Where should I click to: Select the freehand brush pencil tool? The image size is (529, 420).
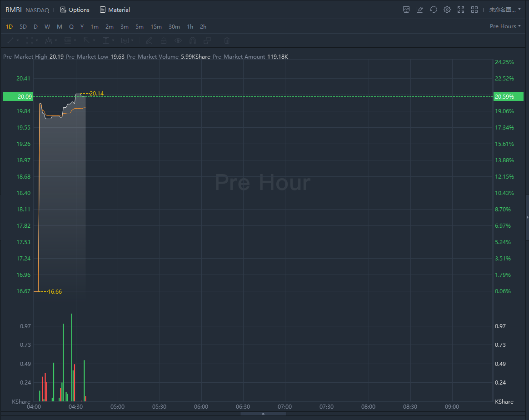point(149,40)
